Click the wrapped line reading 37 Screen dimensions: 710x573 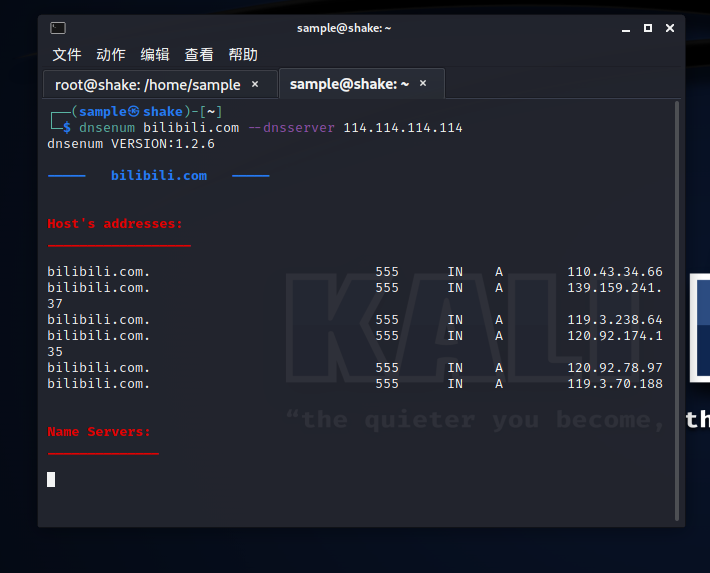point(55,303)
